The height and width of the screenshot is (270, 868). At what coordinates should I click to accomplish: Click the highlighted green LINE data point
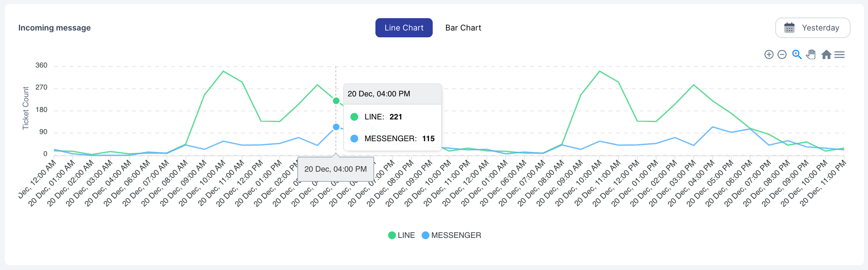[336, 101]
